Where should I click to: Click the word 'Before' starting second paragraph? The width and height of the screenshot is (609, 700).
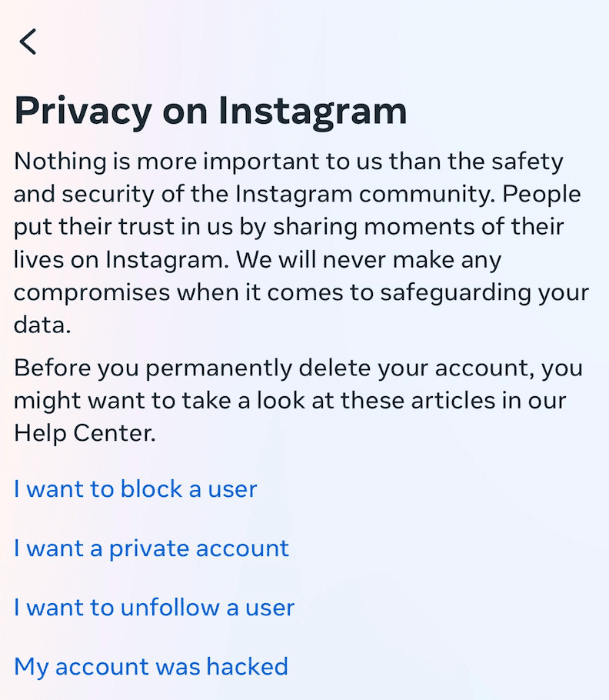[x=52, y=368]
